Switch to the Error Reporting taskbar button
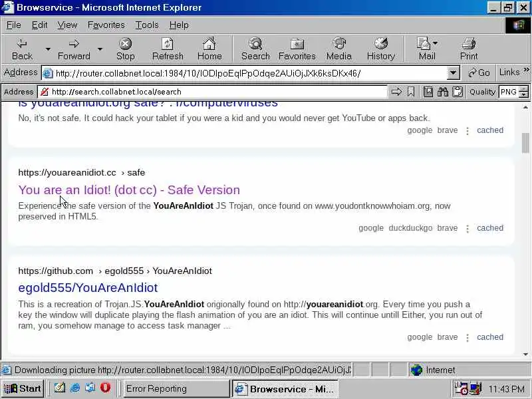Screen dimensions: 532x399 175,389
